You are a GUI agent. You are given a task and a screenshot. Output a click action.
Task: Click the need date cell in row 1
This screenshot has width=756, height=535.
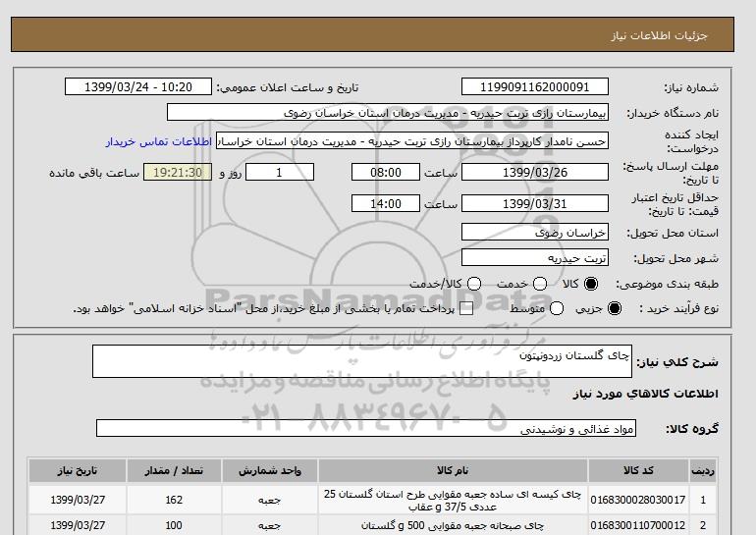tap(78, 500)
